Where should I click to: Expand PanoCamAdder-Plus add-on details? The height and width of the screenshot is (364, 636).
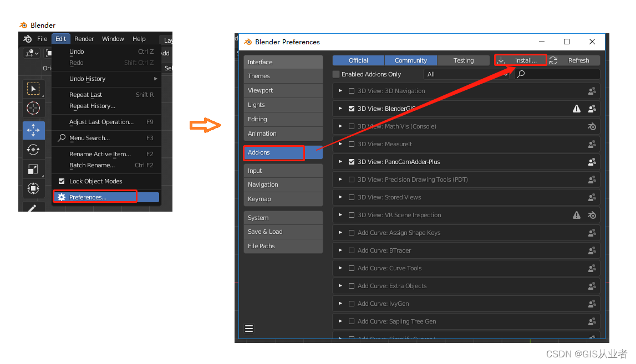click(340, 162)
